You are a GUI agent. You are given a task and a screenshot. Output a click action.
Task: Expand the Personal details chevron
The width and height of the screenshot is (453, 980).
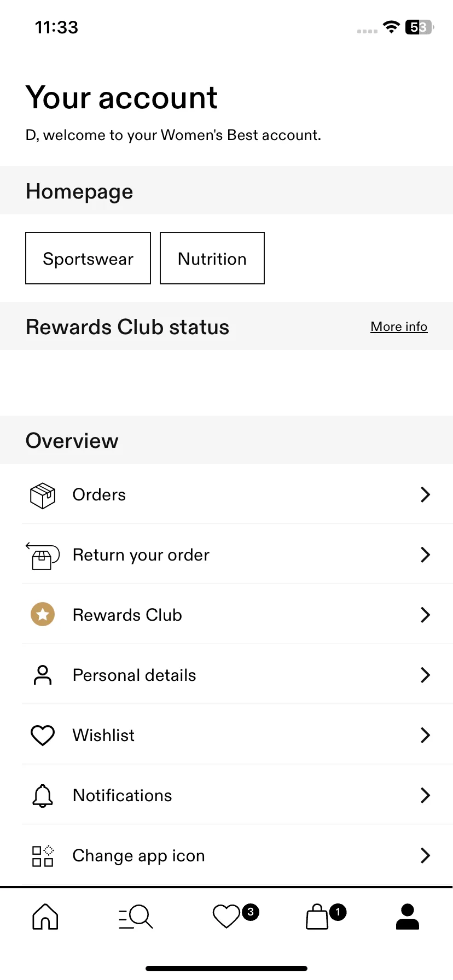[x=425, y=675]
